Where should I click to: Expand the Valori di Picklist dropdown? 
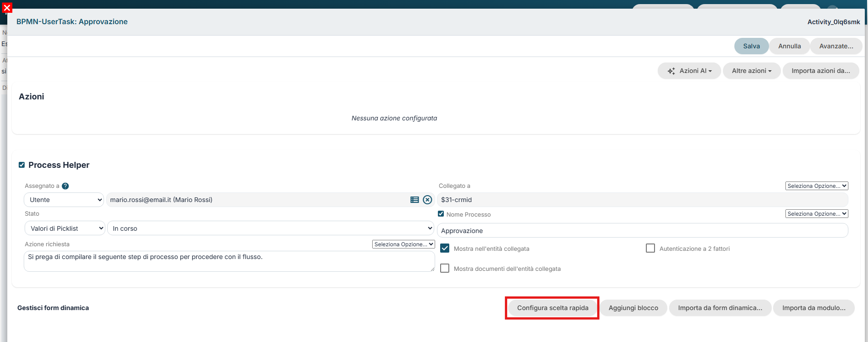[x=65, y=228]
